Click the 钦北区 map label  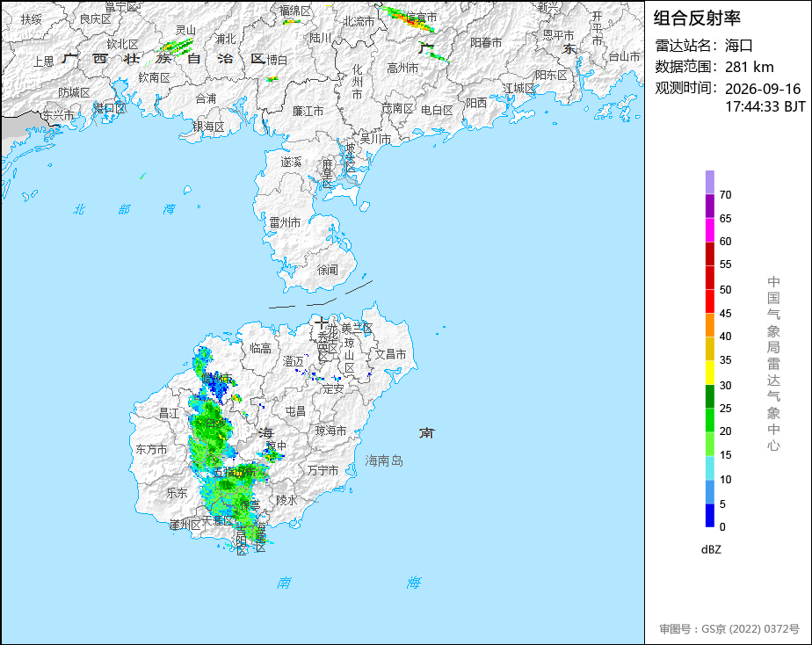pyautogui.click(x=123, y=44)
